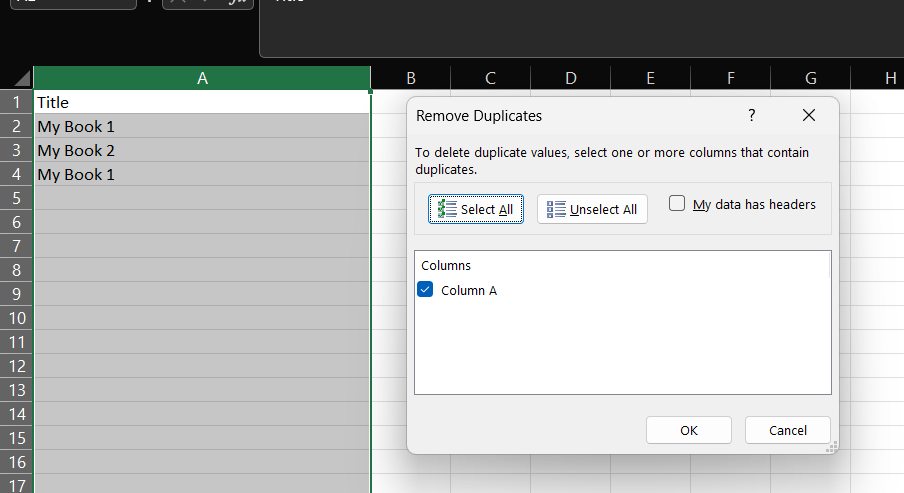
Task: Open help with the question mark icon
Action: tap(752, 116)
